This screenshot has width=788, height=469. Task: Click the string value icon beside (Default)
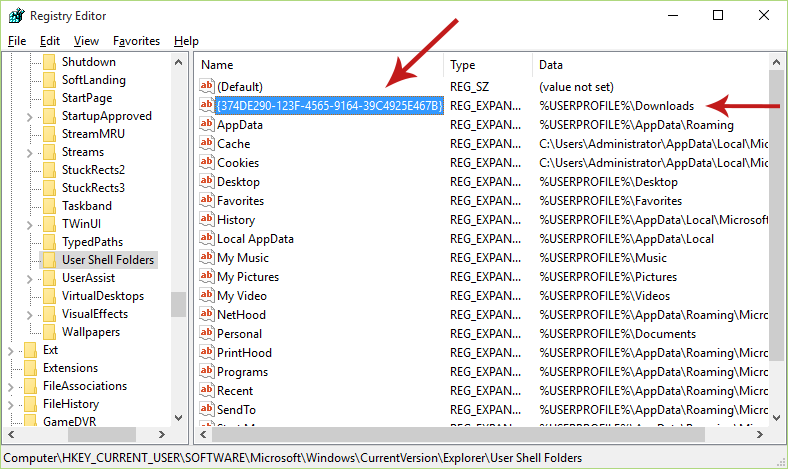(207, 86)
